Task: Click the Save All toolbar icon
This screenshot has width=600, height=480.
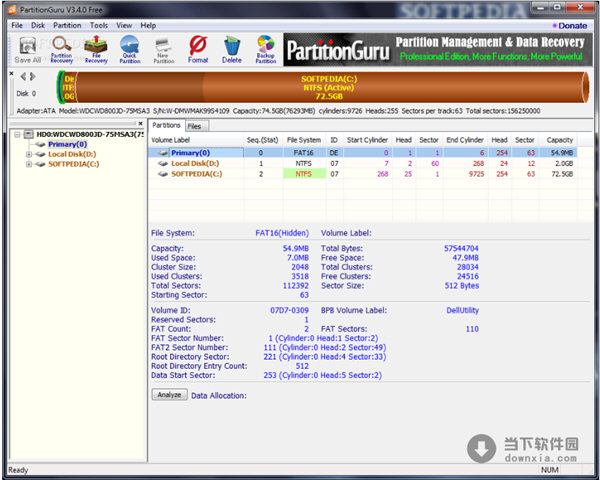Action: [x=28, y=50]
